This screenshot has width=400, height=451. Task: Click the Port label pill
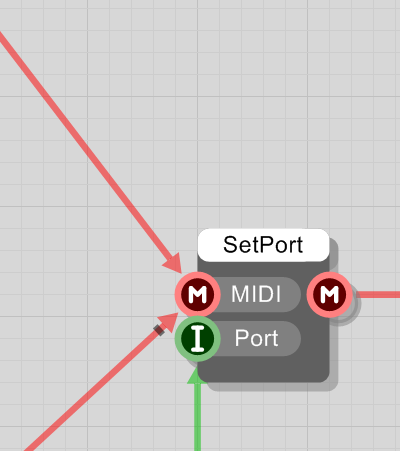click(256, 339)
